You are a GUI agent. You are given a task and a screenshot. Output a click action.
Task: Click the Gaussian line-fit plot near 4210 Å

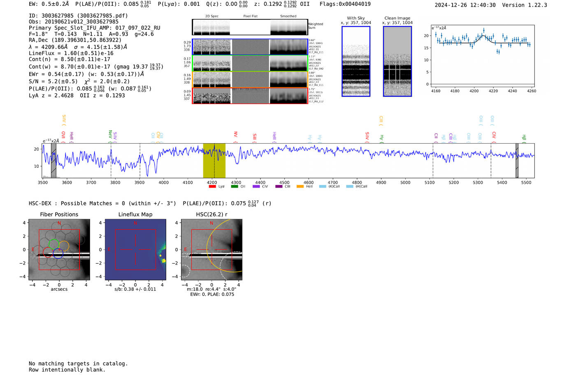[483, 56]
